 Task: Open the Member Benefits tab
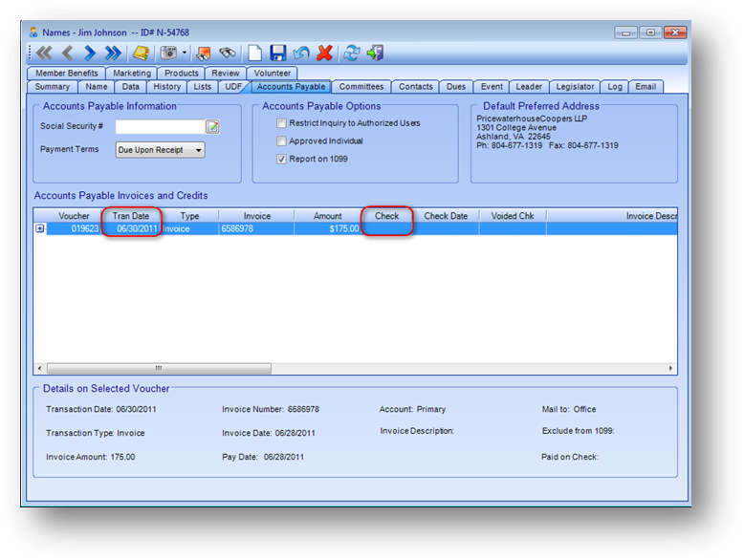click(66, 73)
